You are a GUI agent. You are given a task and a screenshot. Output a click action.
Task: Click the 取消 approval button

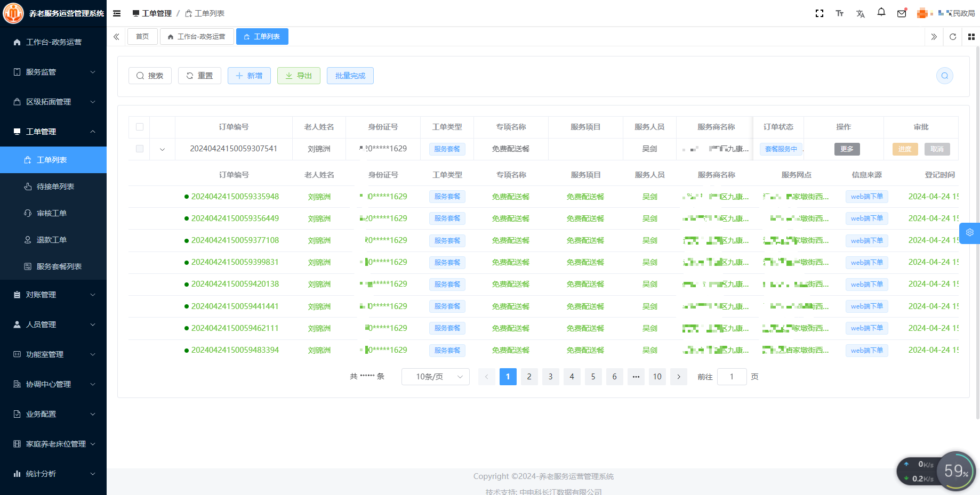(x=937, y=149)
